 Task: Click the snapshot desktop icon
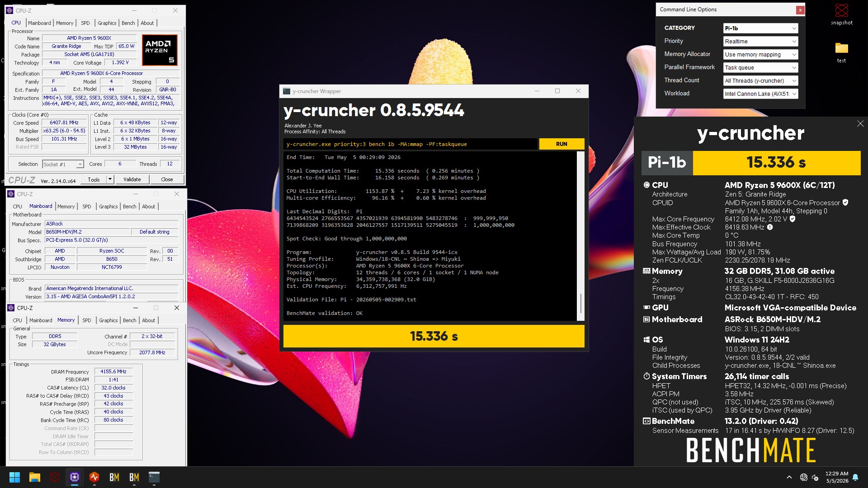tap(841, 14)
